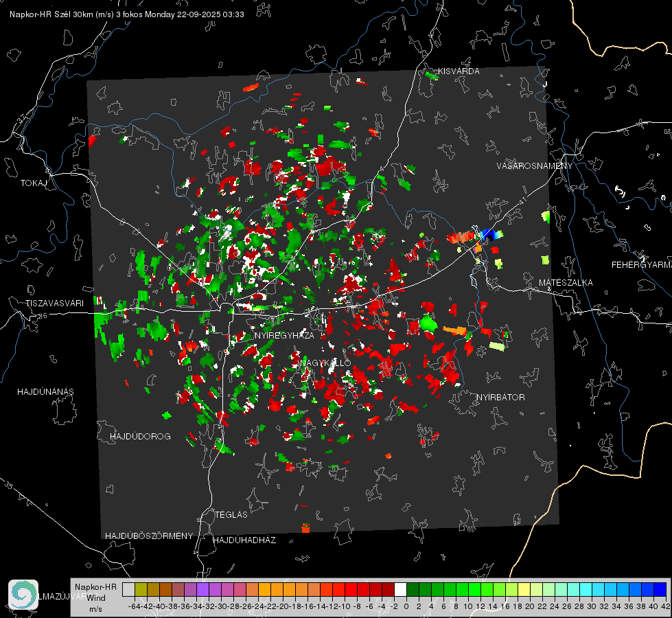This screenshot has width=672, height=618.
Task: Click the FEHÉRGYARMAT label at right edge
Action: (x=641, y=264)
